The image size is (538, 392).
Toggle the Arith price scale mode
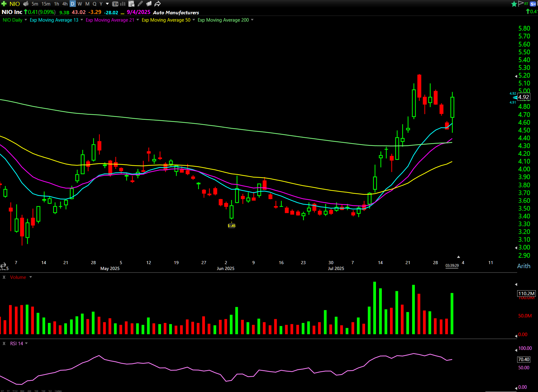click(x=524, y=266)
